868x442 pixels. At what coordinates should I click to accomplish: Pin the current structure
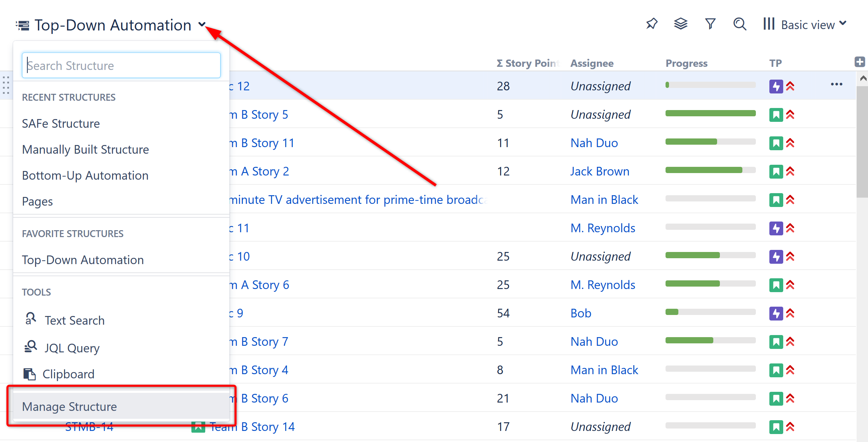[652, 24]
